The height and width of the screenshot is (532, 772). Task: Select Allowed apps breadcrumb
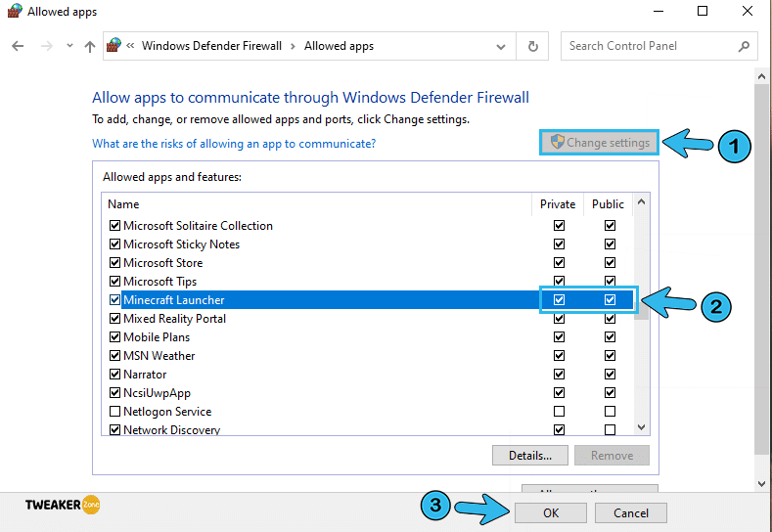click(339, 46)
